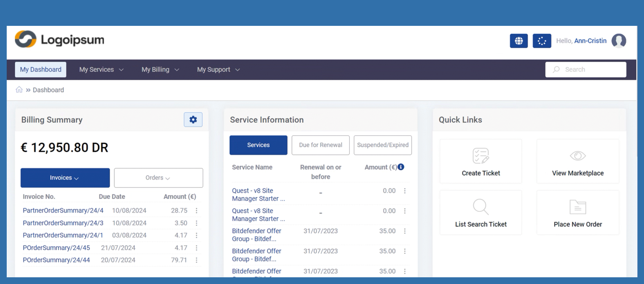Click the globe language icon in header
This screenshot has height=284, width=644.
pos(518,41)
